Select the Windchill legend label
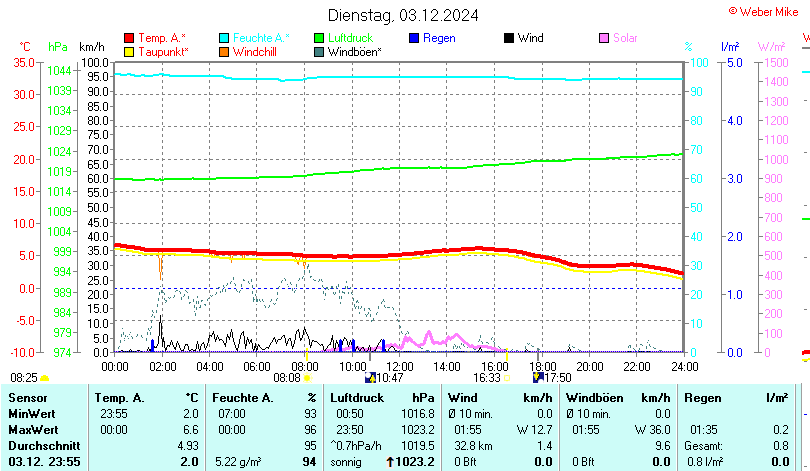This screenshot has height=471, width=810. pyautogui.click(x=255, y=52)
